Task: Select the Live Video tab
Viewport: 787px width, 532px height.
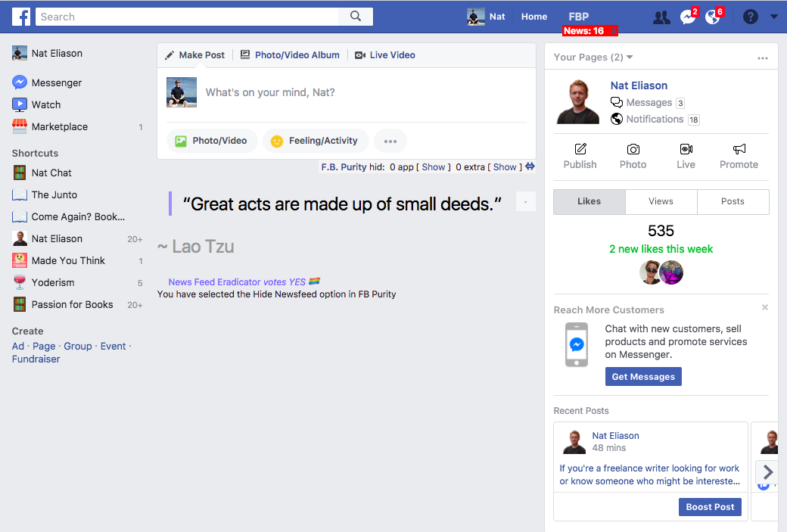Action: tap(385, 54)
